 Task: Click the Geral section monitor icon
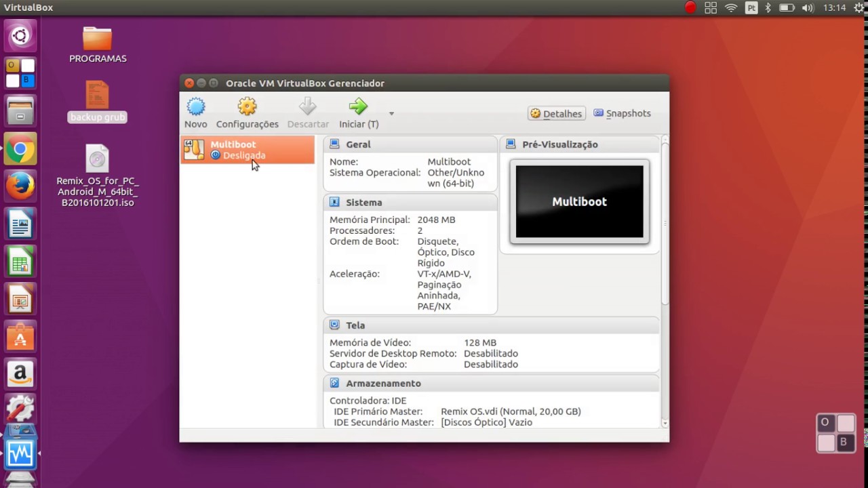pyautogui.click(x=334, y=144)
